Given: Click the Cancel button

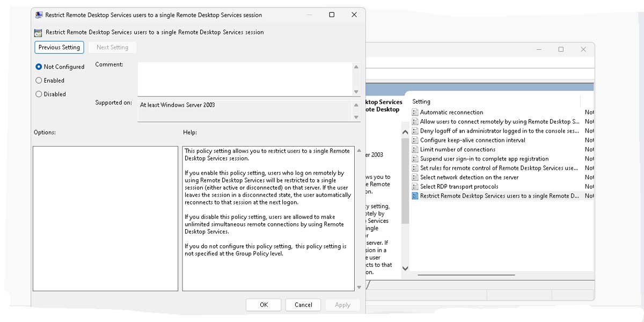Looking at the screenshot, I should click(x=303, y=304).
